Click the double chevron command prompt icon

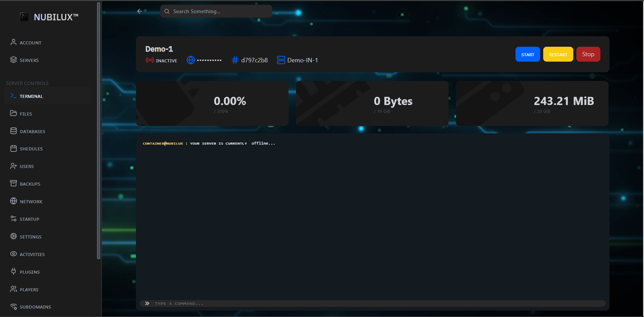point(147,303)
